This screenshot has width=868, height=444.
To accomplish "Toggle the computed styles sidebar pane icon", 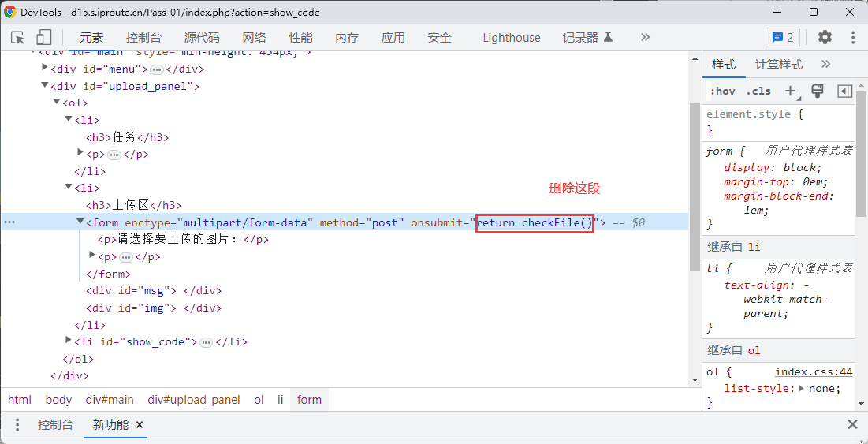I will [x=844, y=91].
